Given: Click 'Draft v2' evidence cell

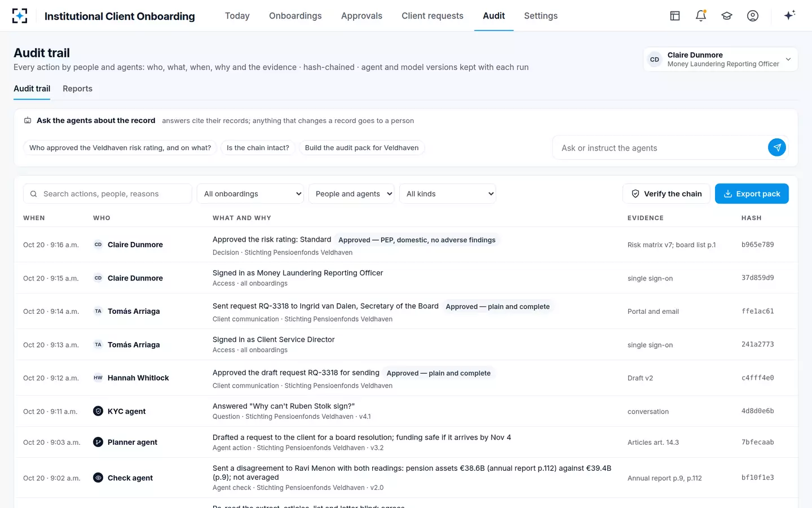Looking at the screenshot, I should [x=640, y=378].
